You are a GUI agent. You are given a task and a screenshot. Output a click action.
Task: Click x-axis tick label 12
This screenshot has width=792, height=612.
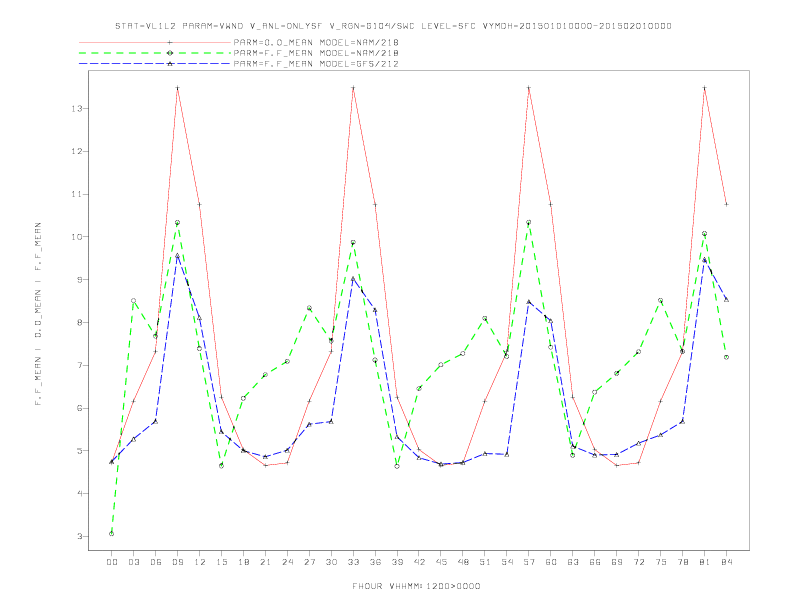tap(200, 562)
